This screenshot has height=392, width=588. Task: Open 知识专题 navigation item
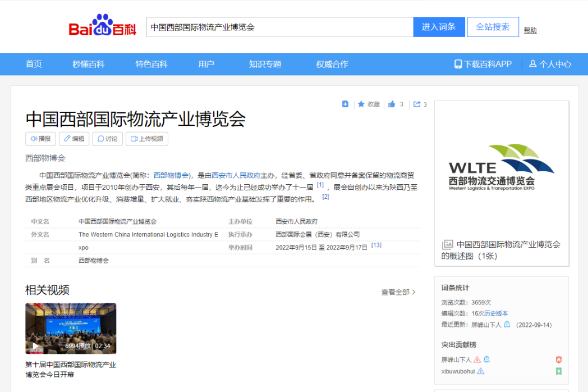265,64
